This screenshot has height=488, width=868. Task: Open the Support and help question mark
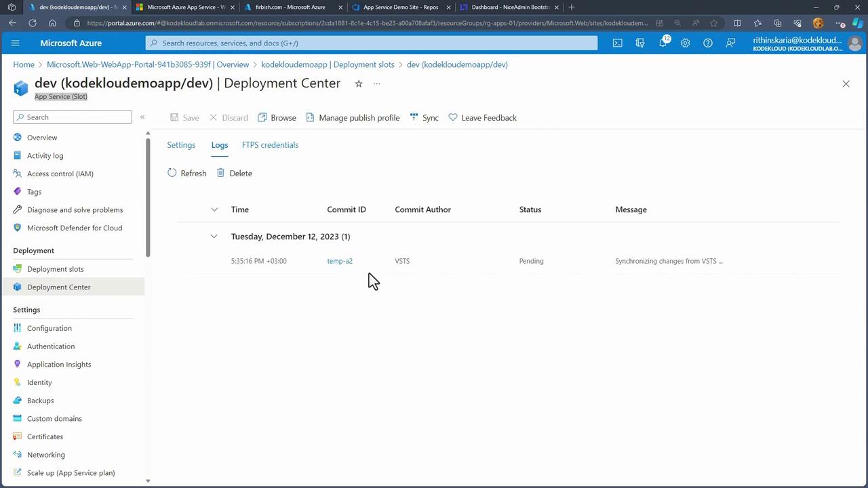[x=708, y=43]
